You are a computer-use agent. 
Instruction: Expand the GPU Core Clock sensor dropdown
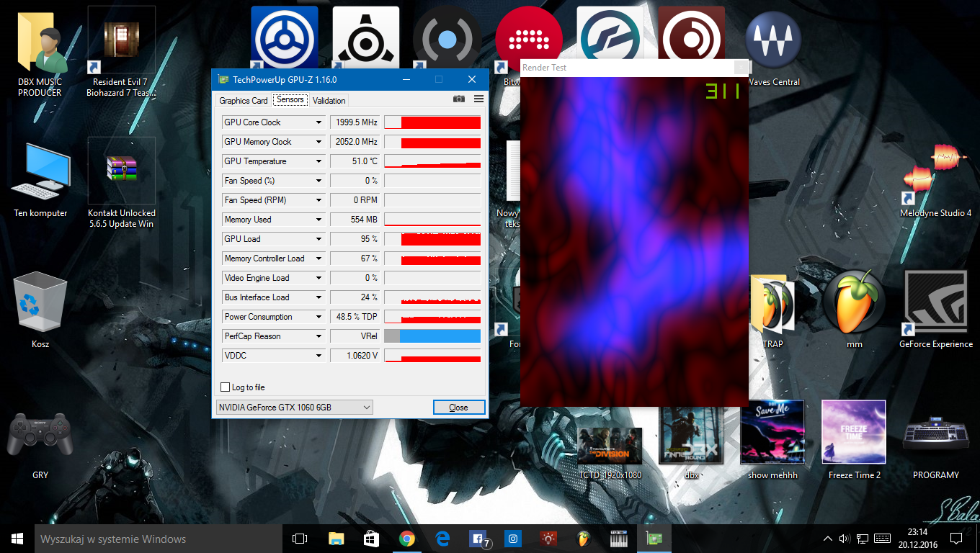pos(318,122)
